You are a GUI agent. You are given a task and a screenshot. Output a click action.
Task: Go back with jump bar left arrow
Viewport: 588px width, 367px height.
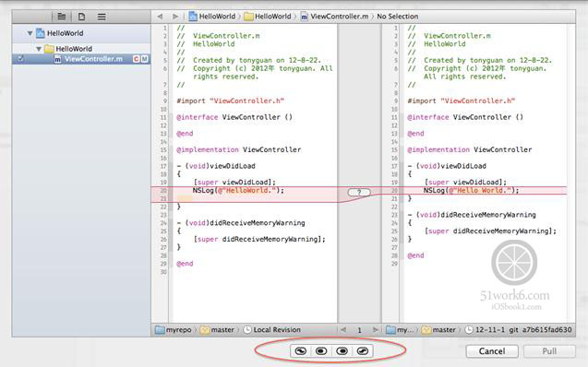point(160,17)
